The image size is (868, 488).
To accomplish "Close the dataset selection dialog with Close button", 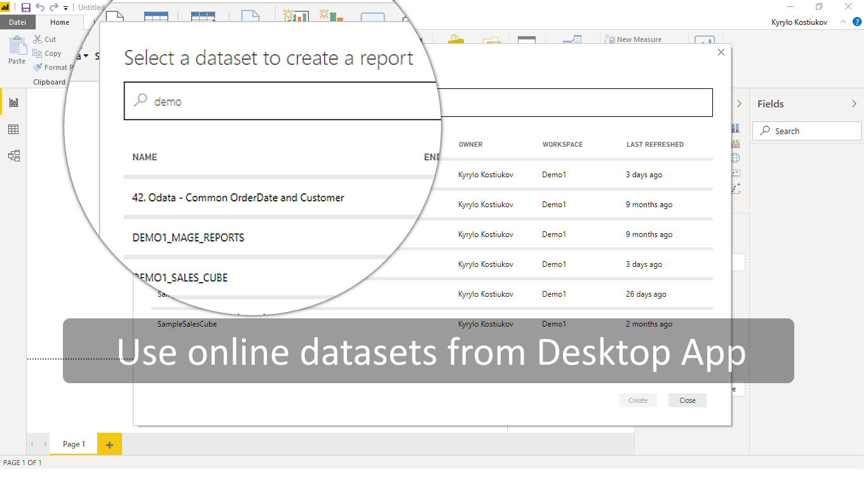I will pyautogui.click(x=687, y=400).
